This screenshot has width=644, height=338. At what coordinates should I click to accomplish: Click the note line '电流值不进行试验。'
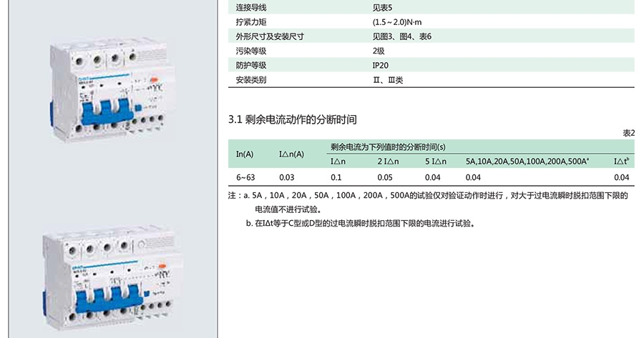[x=288, y=209]
